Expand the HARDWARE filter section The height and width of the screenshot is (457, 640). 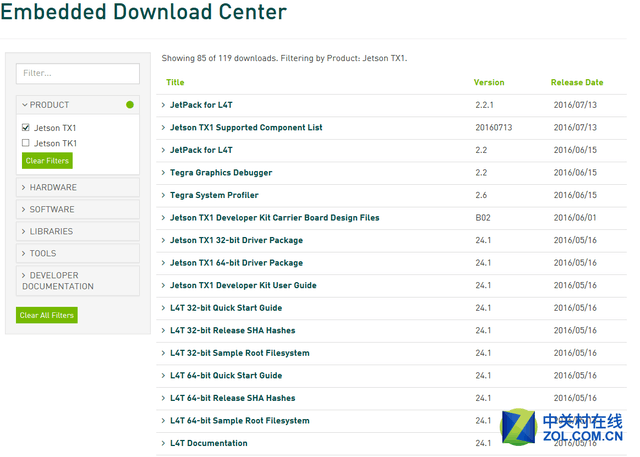(x=78, y=187)
